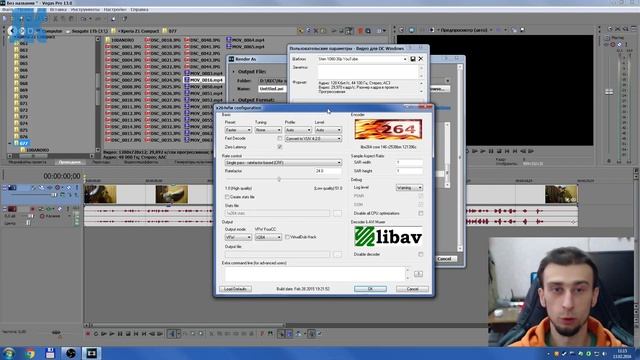Collapse the 077 folder tree node

[x=10, y=143]
